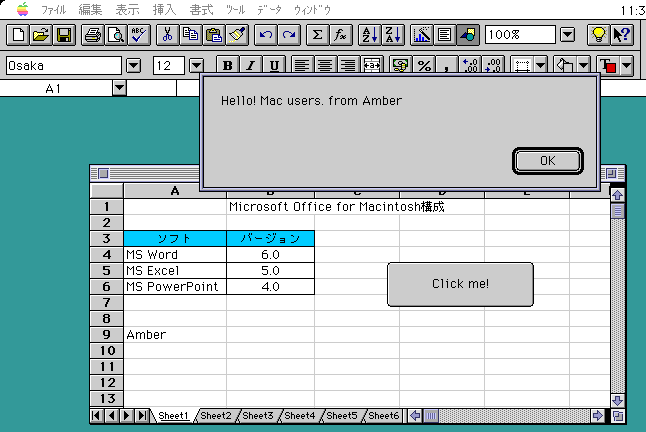Click the Print icon
The image size is (646, 432).
pyautogui.click(x=93, y=35)
